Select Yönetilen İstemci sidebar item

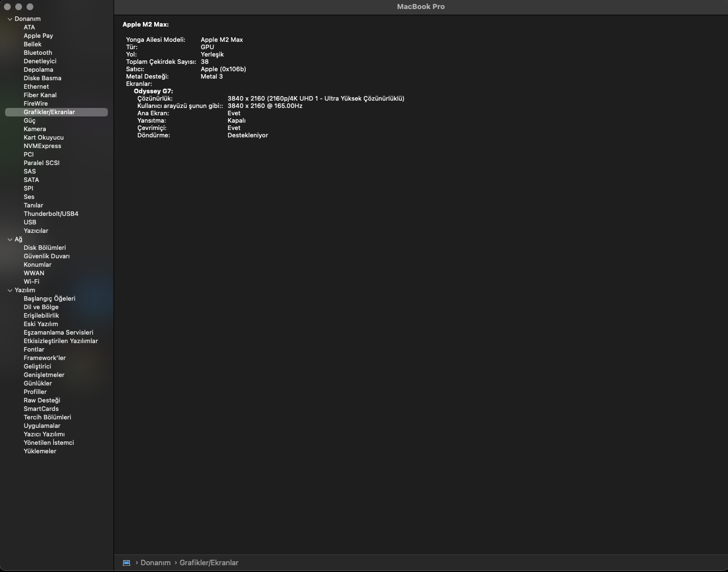coord(49,443)
